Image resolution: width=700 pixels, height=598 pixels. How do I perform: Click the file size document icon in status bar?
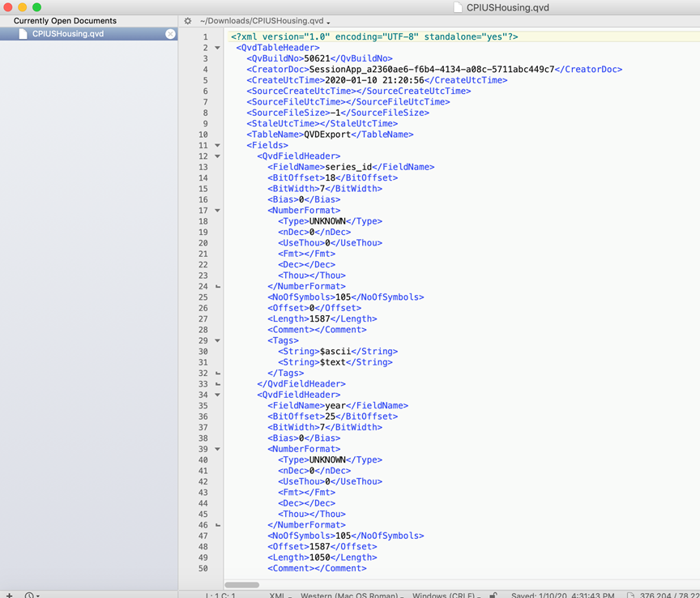point(630,595)
